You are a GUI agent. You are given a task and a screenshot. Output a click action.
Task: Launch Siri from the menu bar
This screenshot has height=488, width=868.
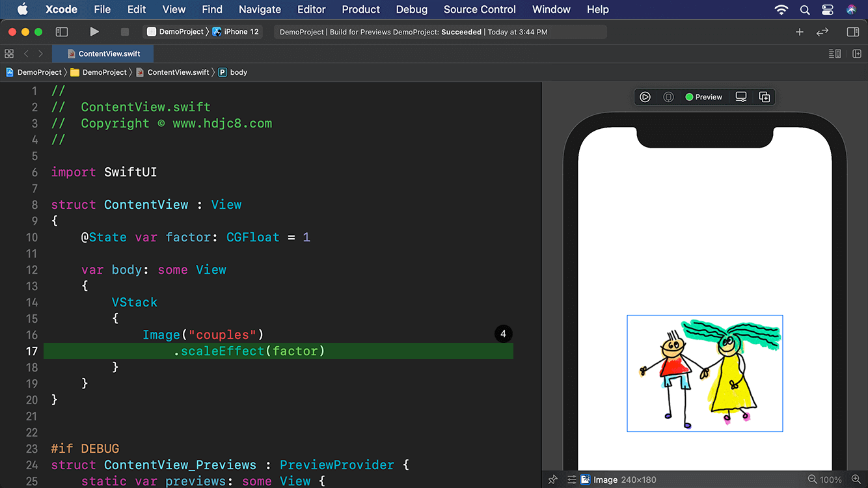coord(851,9)
